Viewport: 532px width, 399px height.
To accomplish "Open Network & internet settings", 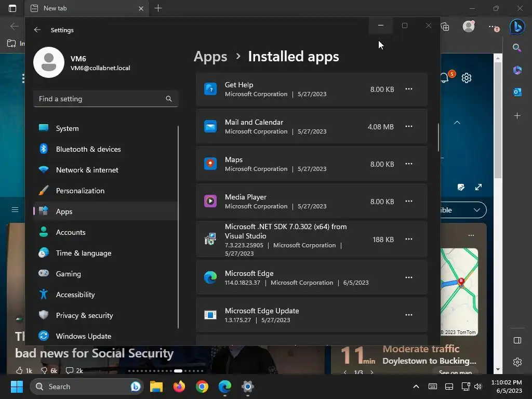I will pyautogui.click(x=106, y=170).
